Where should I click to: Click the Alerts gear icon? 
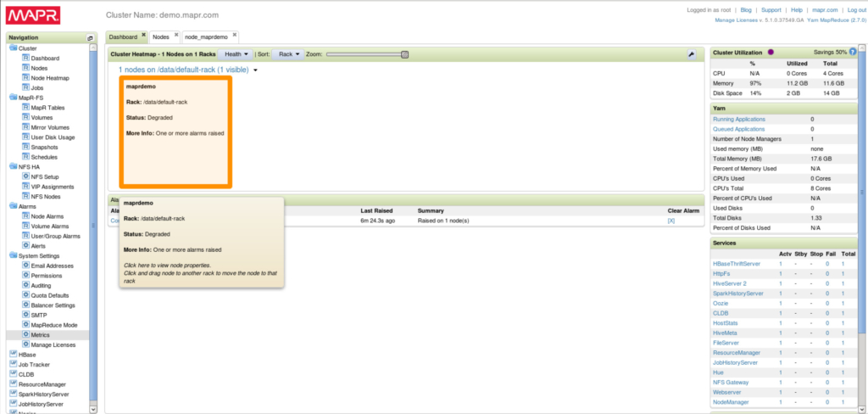pos(25,245)
